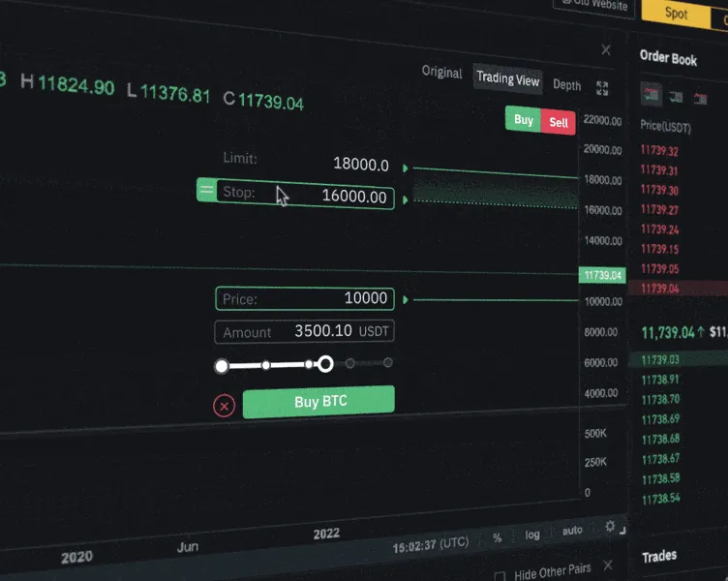Click the amount slider start point
The image size is (728, 581).
pos(222,366)
